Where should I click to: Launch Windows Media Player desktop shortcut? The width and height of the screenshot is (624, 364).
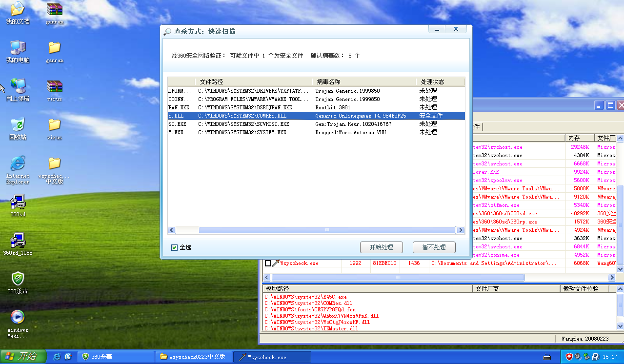[x=18, y=324]
